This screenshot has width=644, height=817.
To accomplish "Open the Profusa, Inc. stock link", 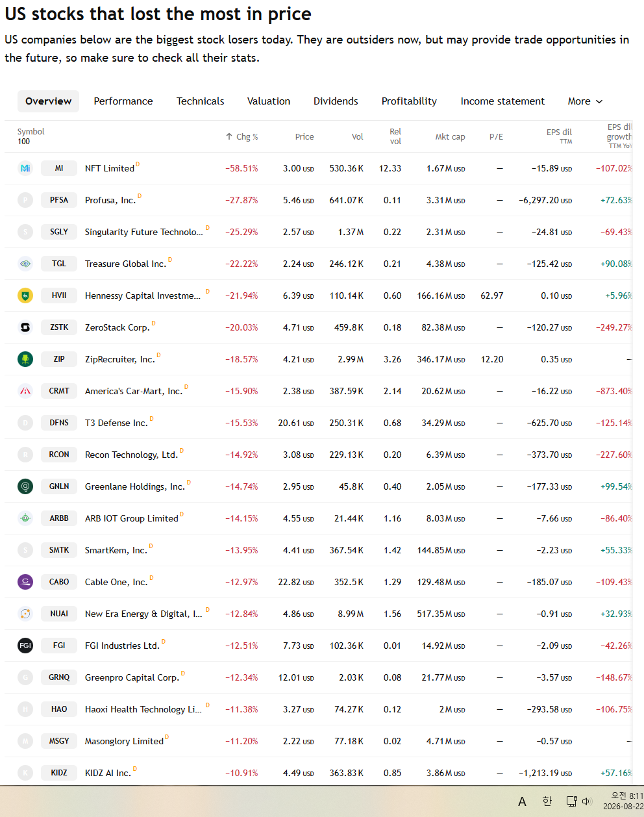I will coord(110,200).
